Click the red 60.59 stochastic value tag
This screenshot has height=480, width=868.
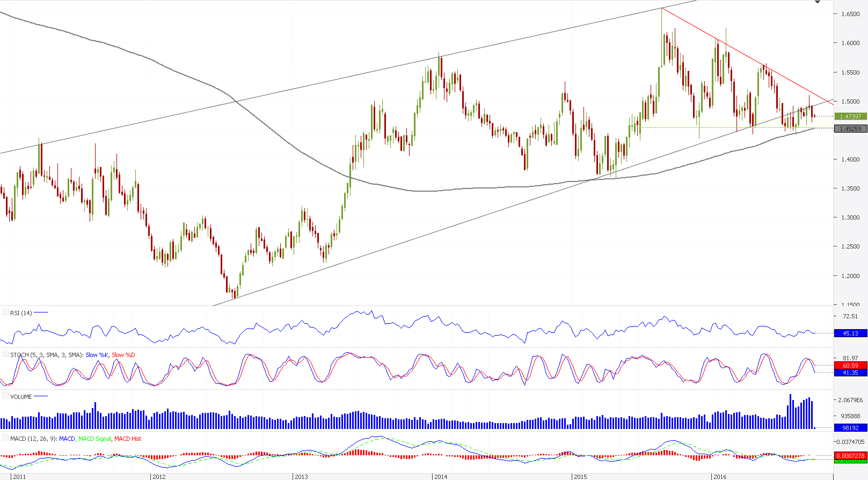tap(851, 366)
